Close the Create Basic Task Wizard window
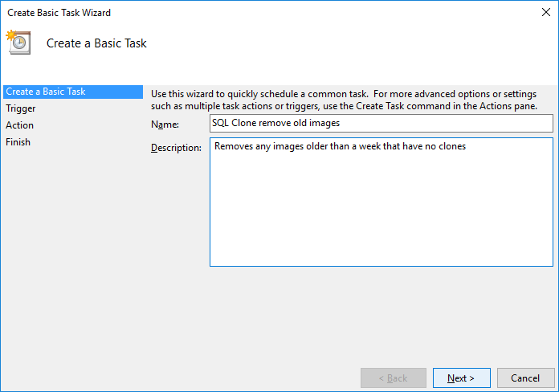559x392 pixels. coord(547,13)
